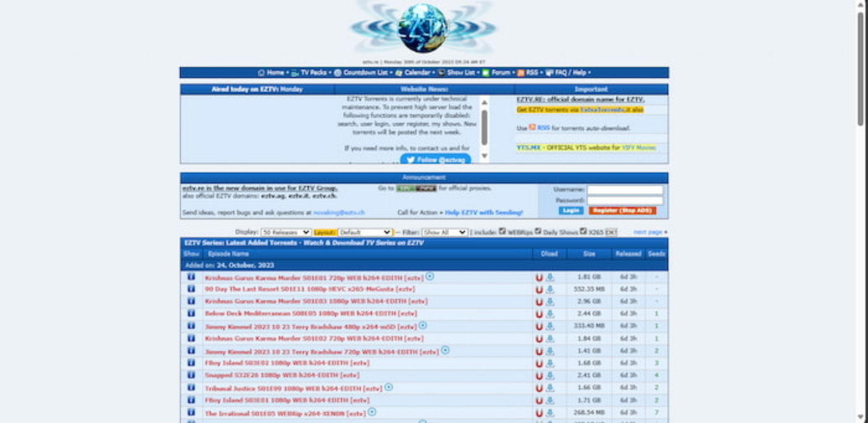Open magnet link for Below Deck Mediterranean S08E05
Image resolution: width=868 pixels, height=423 pixels.
click(539, 314)
